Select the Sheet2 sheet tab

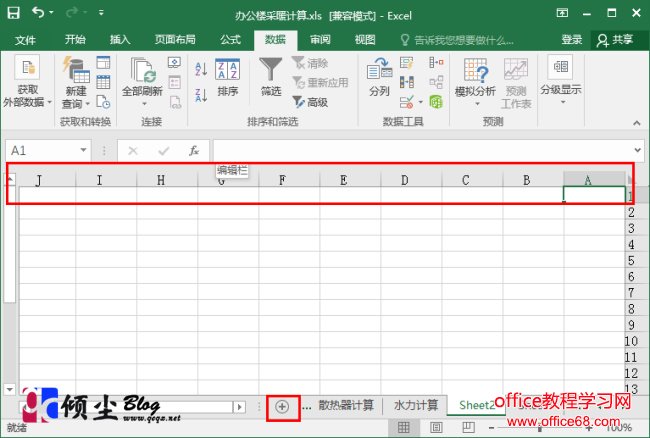pyautogui.click(x=477, y=405)
